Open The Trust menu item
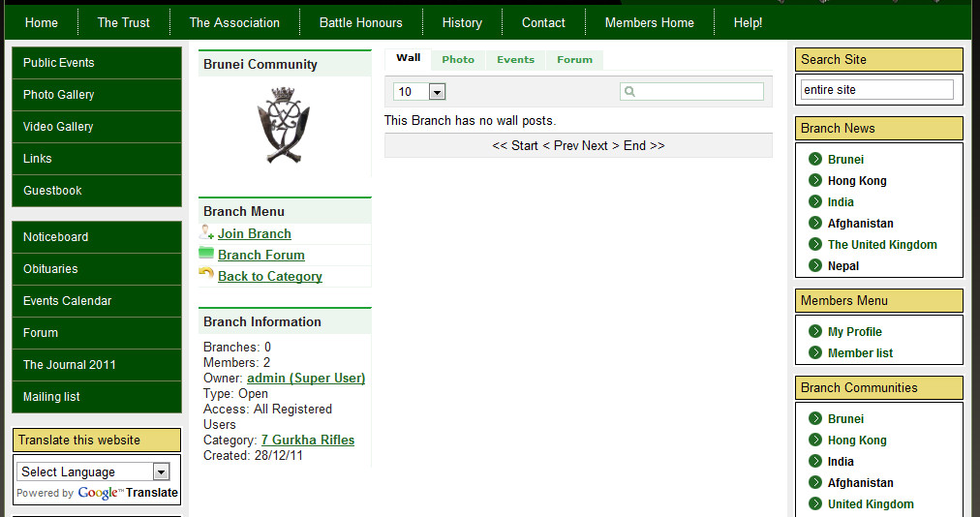This screenshot has width=980, height=517. (124, 22)
